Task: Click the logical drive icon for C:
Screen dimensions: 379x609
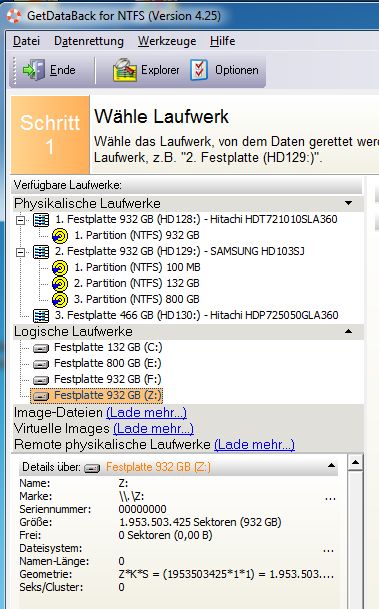Action: (x=41, y=348)
